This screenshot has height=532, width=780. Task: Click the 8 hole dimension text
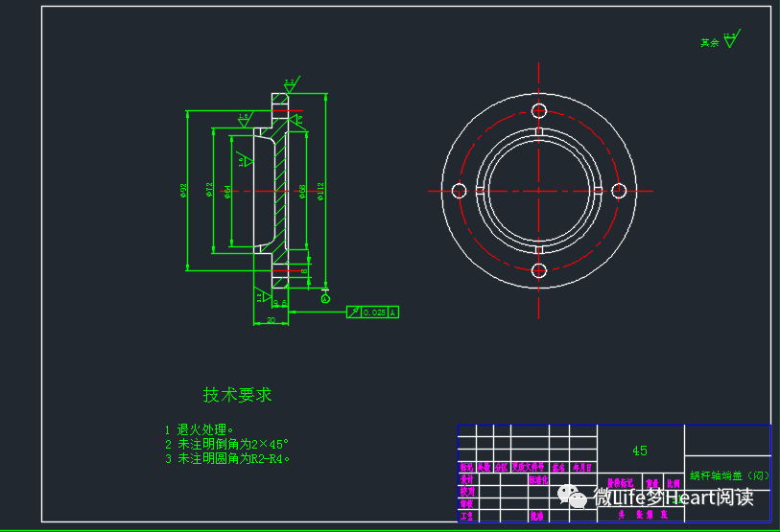304,271
